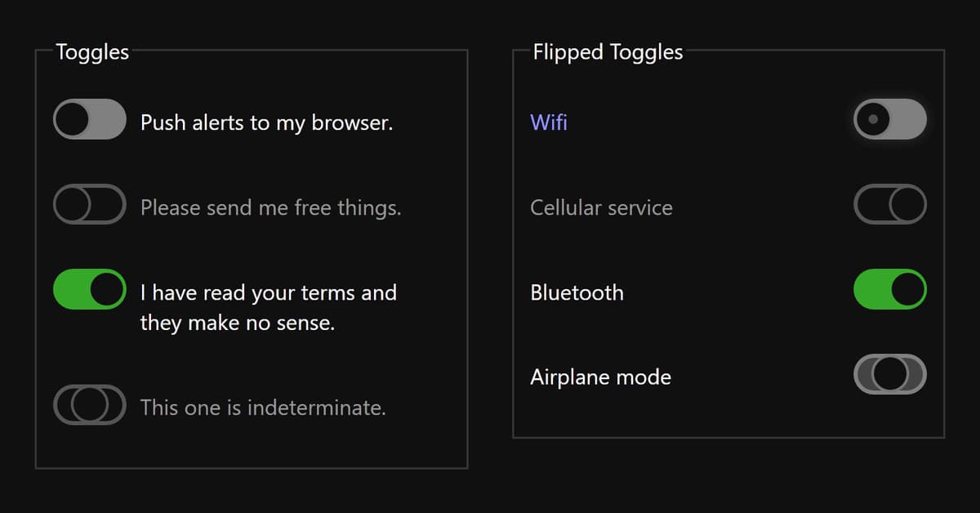Screen dimensions: 980x513
Task: Click the Bluetooth label text
Action: tap(577, 292)
